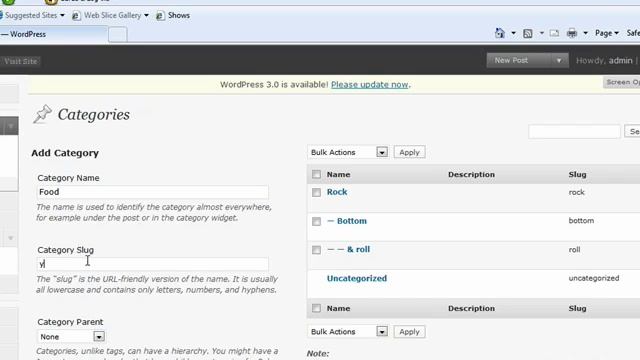Toggle the select-all checkbox in table header
The image size is (640, 360).
316,174
